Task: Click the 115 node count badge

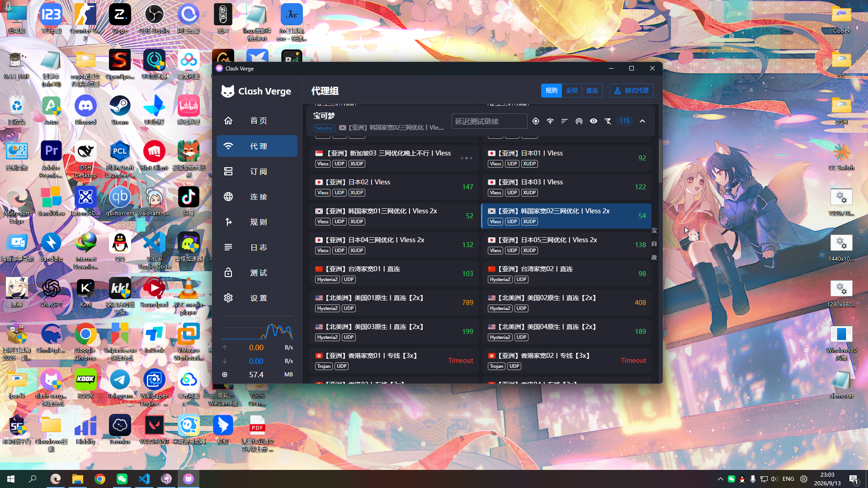Action: [624, 121]
